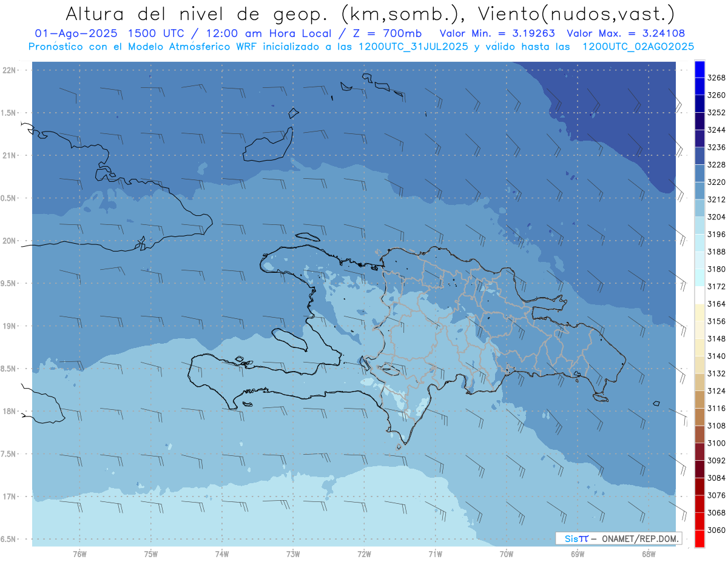Click the '3252' color scale value
The height and width of the screenshot is (562, 728).
click(716, 113)
